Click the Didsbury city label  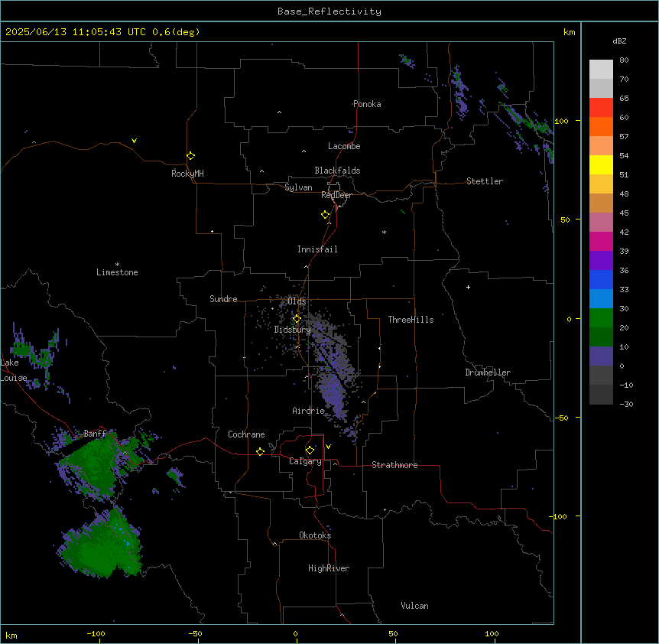coord(293,330)
